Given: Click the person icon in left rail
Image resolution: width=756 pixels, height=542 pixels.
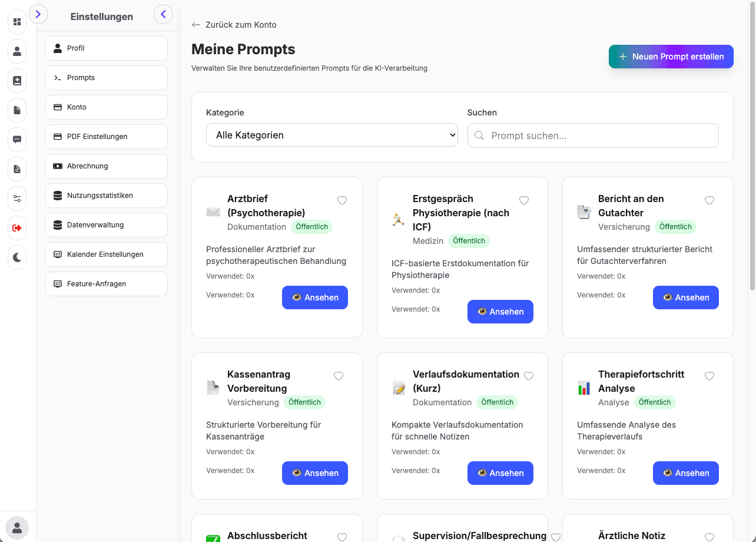Looking at the screenshot, I should point(17,51).
